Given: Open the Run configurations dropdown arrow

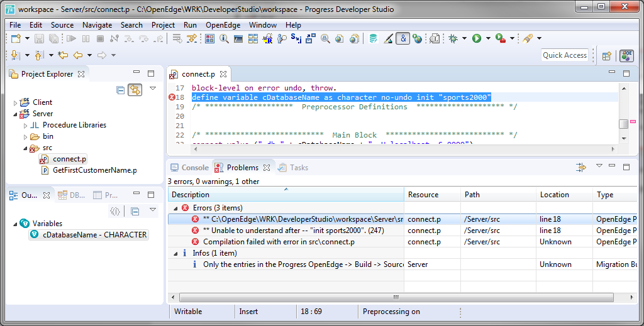Looking at the screenshot, I should point(488,38).
